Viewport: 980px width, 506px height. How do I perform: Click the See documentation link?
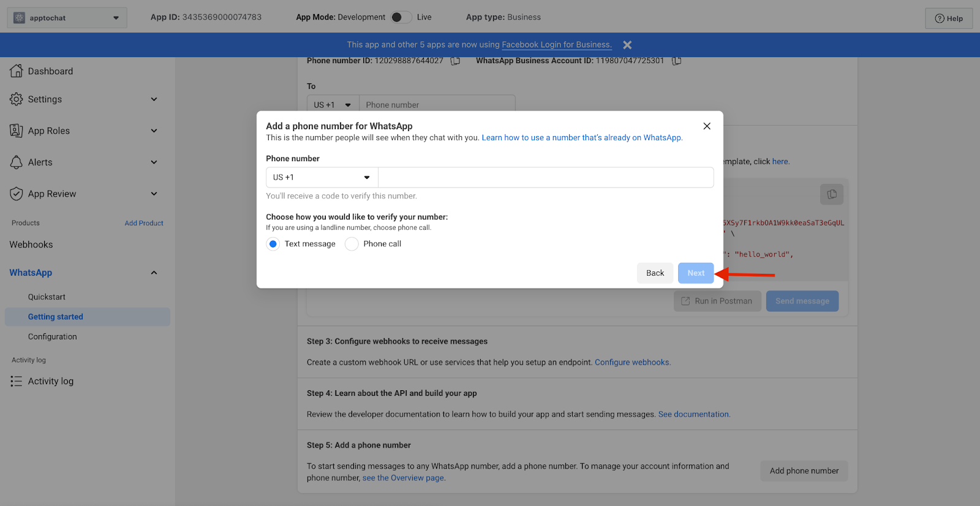694,415
